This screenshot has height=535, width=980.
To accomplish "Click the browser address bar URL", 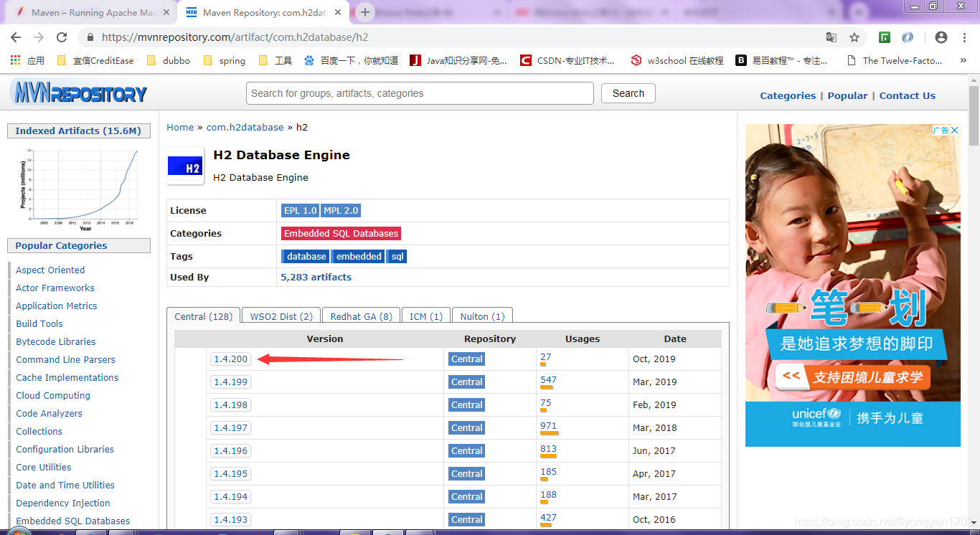I will tap(235, 37).
